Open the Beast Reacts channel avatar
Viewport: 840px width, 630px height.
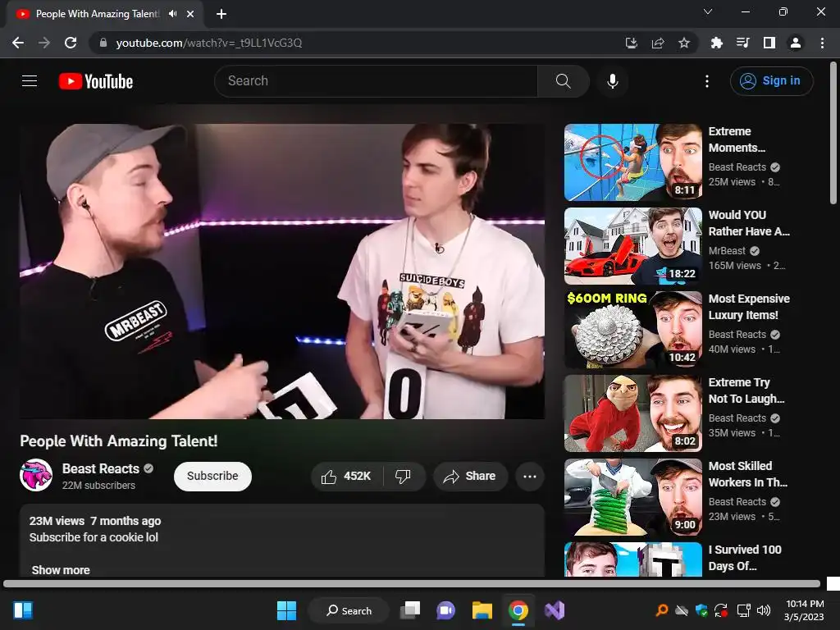(x=36, y=475)
